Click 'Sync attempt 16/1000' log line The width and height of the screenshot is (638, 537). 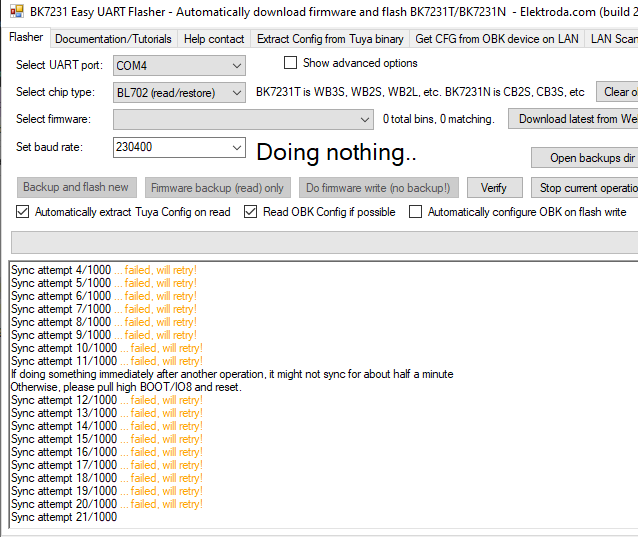(x=107, y=452)
